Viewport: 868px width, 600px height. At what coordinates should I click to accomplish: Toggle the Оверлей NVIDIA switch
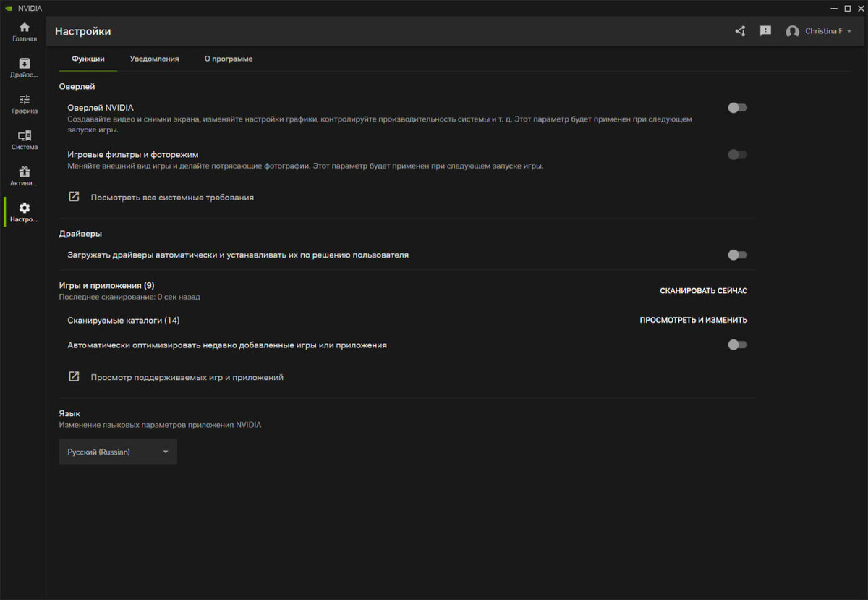coord(737,108)
